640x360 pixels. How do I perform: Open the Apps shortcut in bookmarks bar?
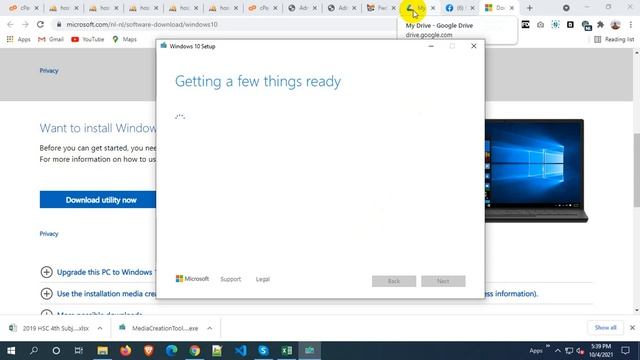point(18,39)
